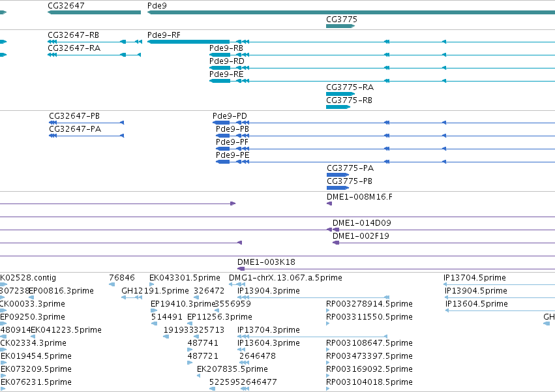This screenshot has width=555, height=392.
Task: Select the Pde9-RE transcript label
Action: coord(226,74)
